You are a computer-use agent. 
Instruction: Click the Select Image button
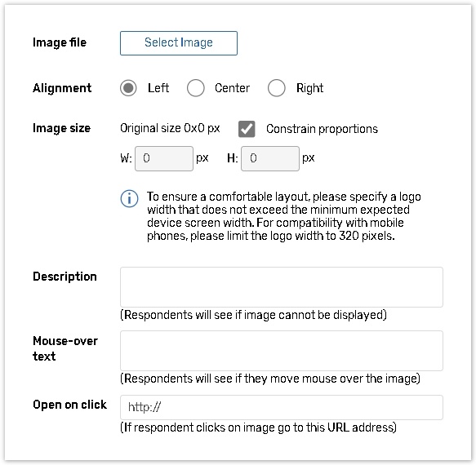[x=179, y=43]
